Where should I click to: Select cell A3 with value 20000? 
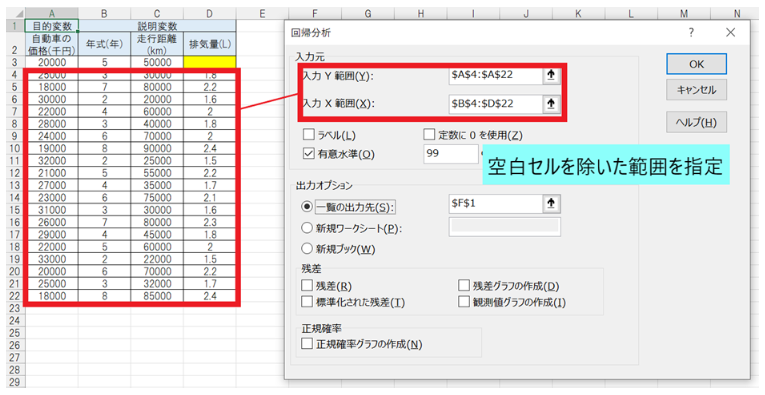coord(52,62)
